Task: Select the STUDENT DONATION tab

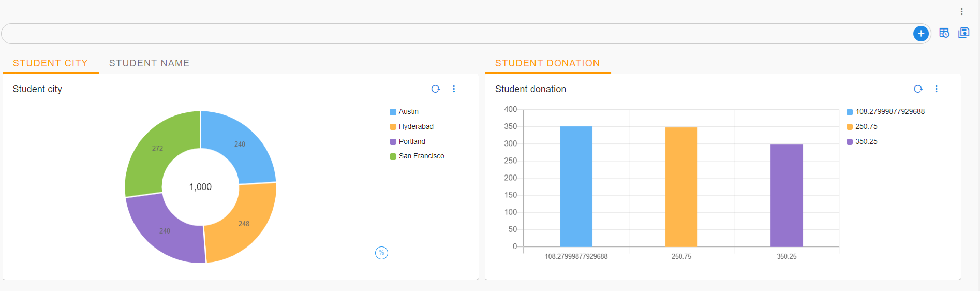Action: pyautogui.click(x=547, y=63)
